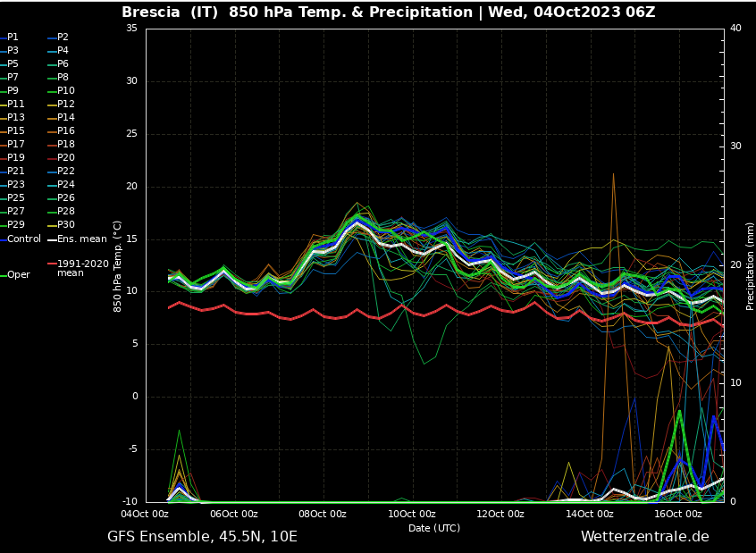The height and width of the screenshot is (553, 756).
Task: Click the P8 legend entry
Action: pyautogui.click(x=58, y=77)
